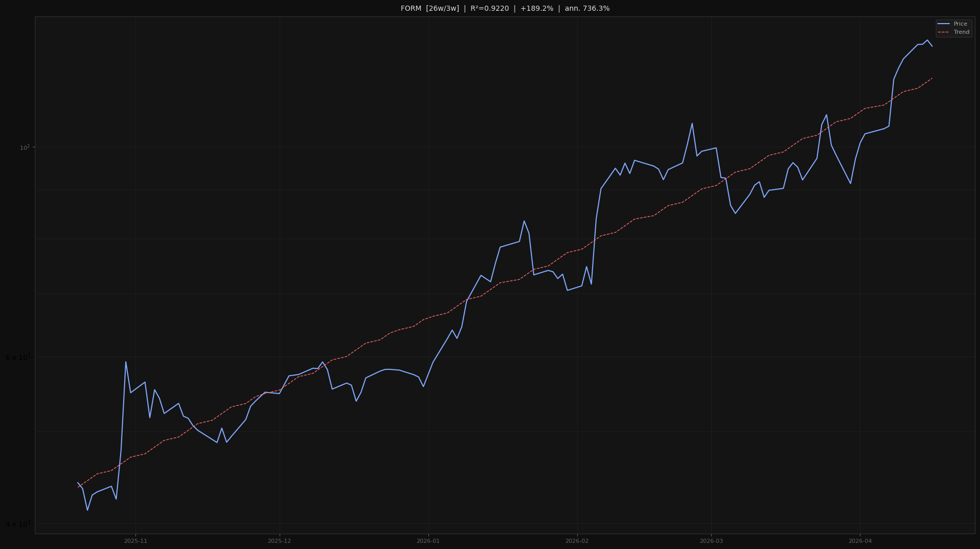Click the highest peak of the Price line

click(927, 40)
